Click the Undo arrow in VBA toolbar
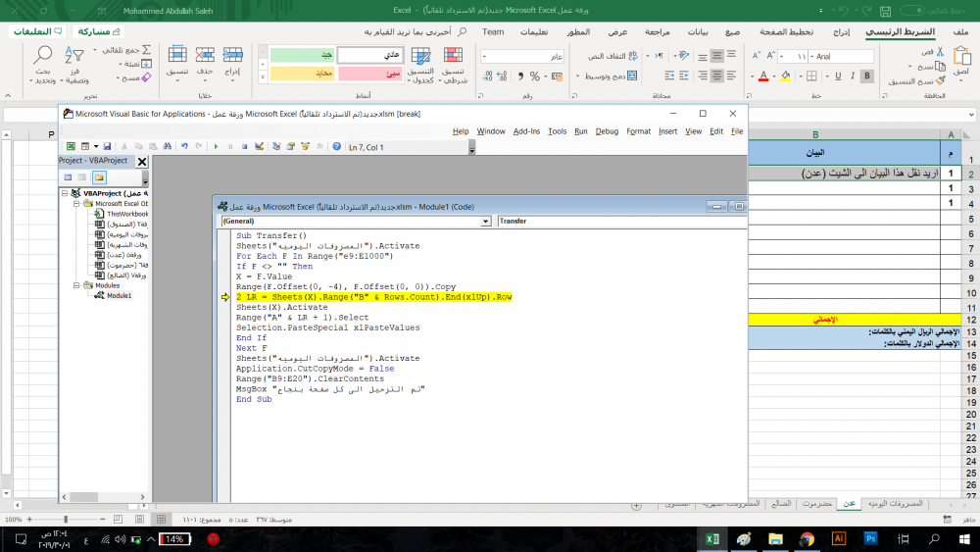Viewport: 980px width, 552px height. 183,146
